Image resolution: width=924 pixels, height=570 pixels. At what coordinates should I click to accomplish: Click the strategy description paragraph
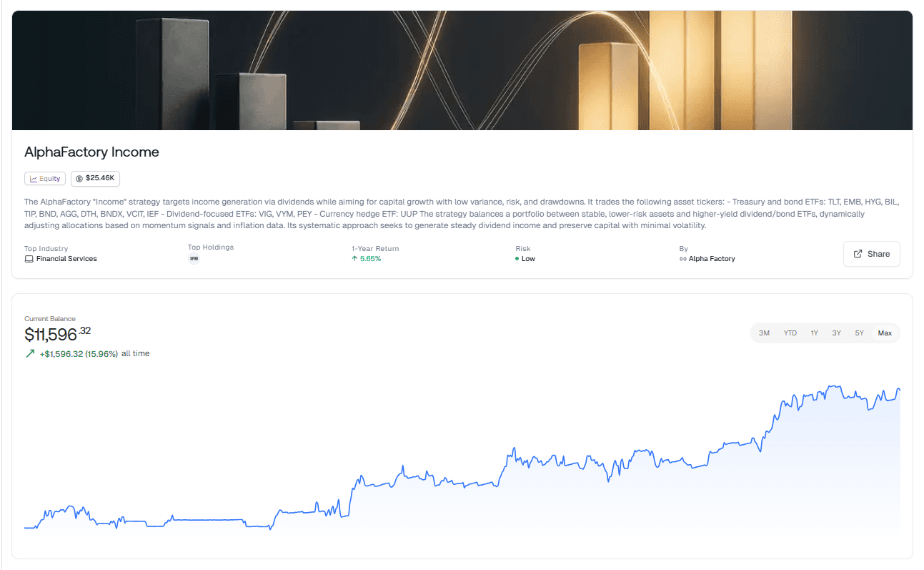(x=462, y=214)
